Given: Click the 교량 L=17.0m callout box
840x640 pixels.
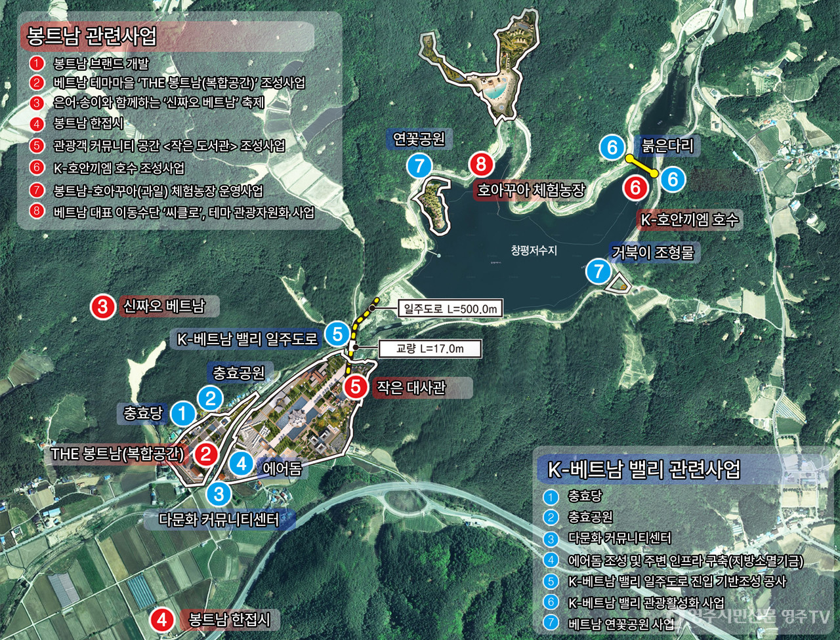Looking at the screenshot, I should pos(429,349).
